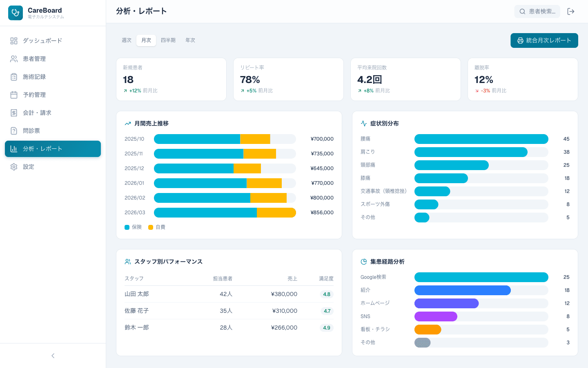Image resolution: width=588 pixels, height=368 pixels.
Task: Click the 予約管理 calendar icon
Action: click(x=13, y=94)
